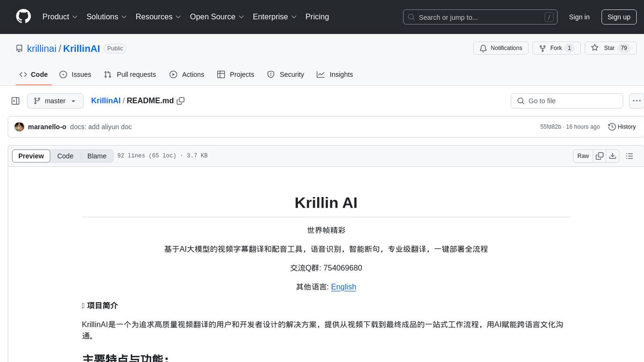Download the raw file
The image size is (644, 362).
tap(613, 156)
